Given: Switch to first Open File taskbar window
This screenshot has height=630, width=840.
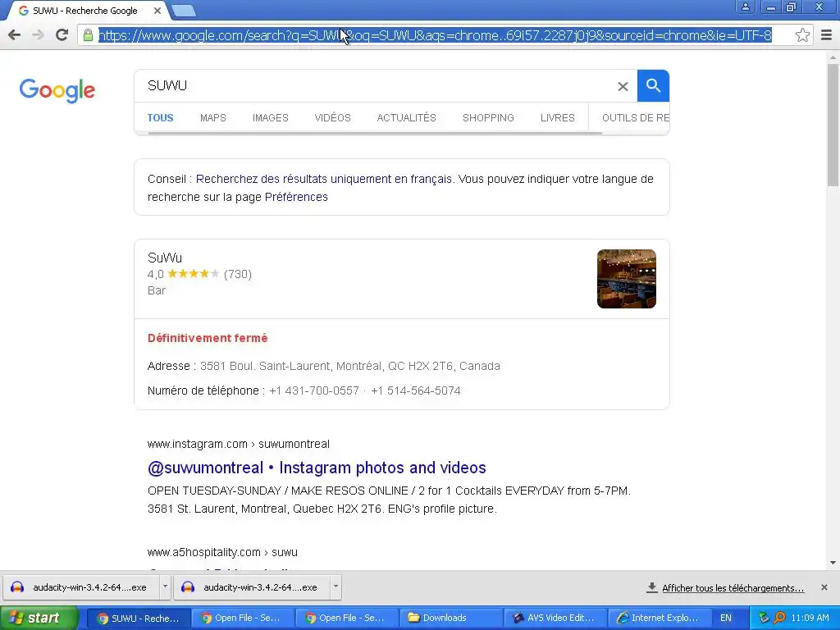Looking at the screenshot, I should (243, 619).
